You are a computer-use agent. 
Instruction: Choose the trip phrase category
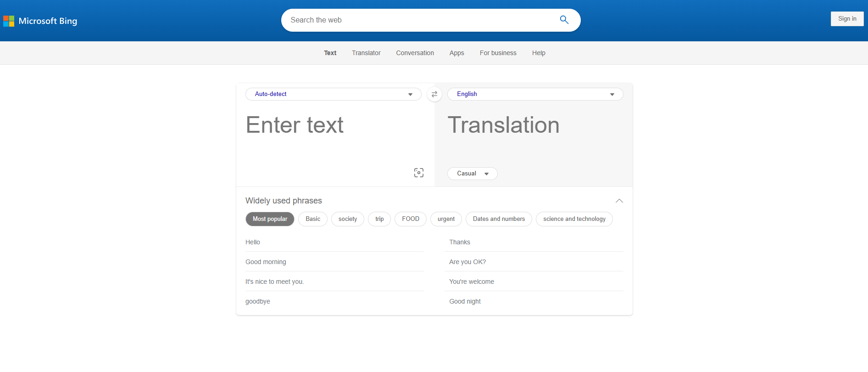(x=379, y=219)
